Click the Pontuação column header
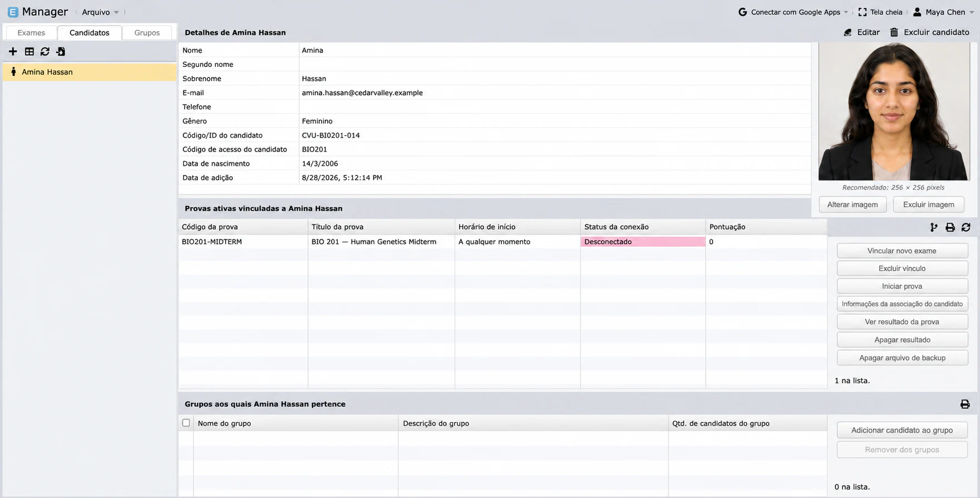Screen dimensions: 980x498 click(x=766, y=227)
